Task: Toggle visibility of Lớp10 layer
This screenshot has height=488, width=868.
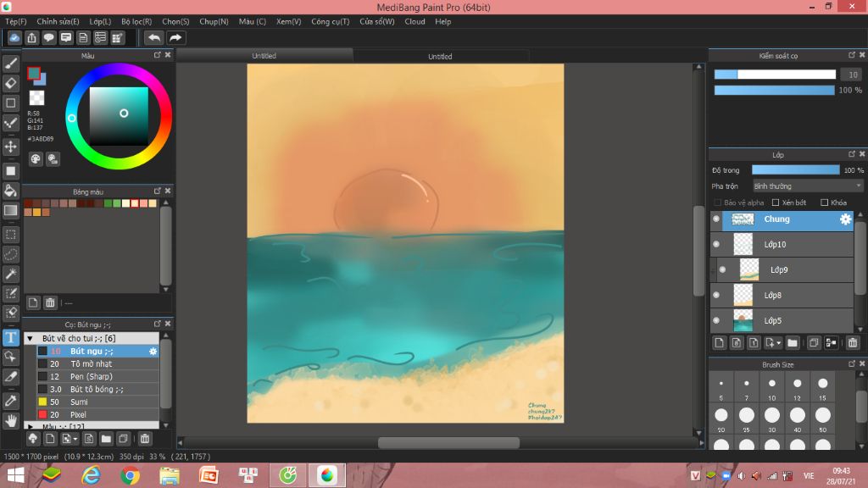Action: [716, 244]
